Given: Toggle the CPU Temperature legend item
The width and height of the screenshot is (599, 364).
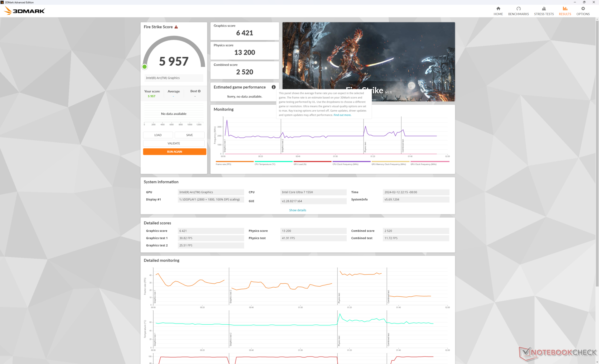Looking at the screenshot, I should coord(274,163).
